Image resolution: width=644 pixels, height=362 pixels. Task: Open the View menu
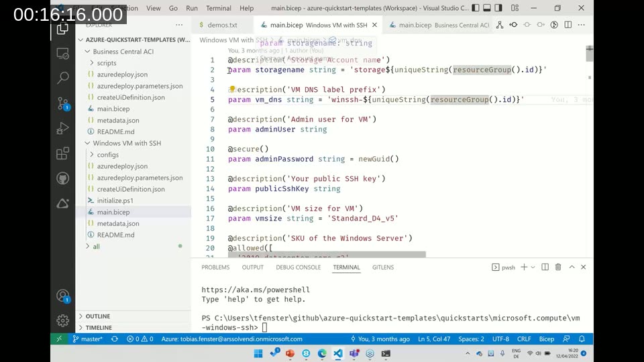point(153,8)
